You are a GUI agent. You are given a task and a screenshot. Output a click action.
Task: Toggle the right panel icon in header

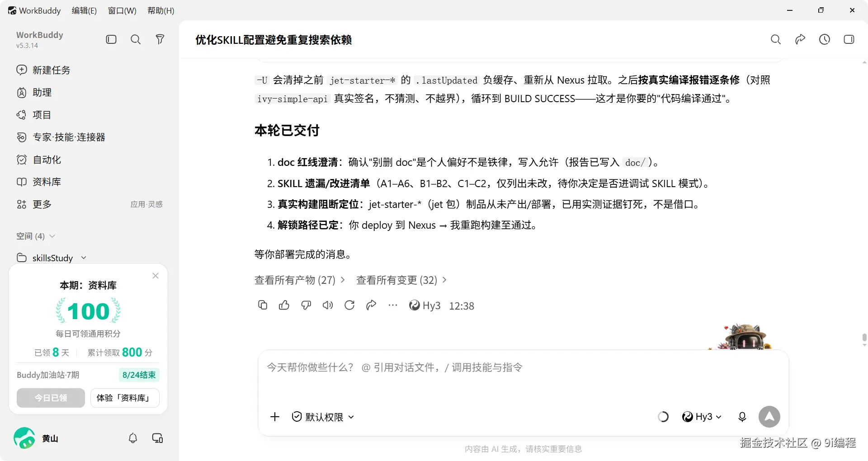pos(849,39)
